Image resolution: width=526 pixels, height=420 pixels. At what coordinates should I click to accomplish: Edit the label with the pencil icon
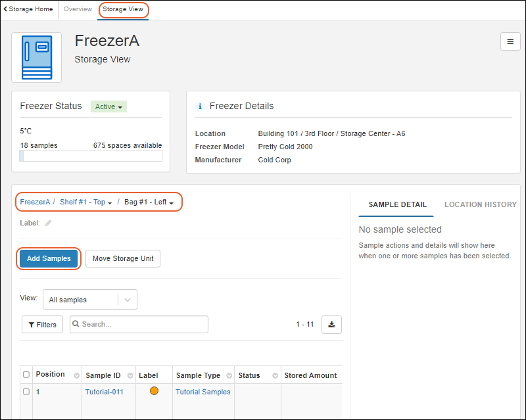[48, 223]
